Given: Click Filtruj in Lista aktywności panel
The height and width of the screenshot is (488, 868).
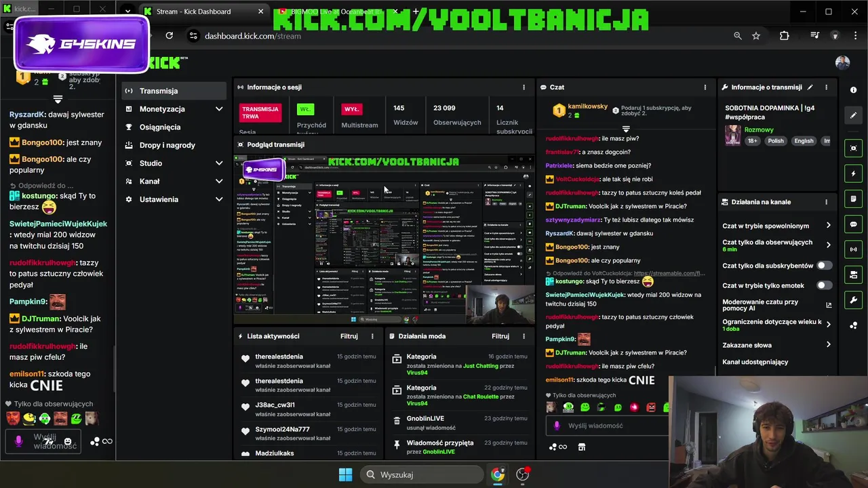Looking at the screenshot, I should [x=349, y=336].
